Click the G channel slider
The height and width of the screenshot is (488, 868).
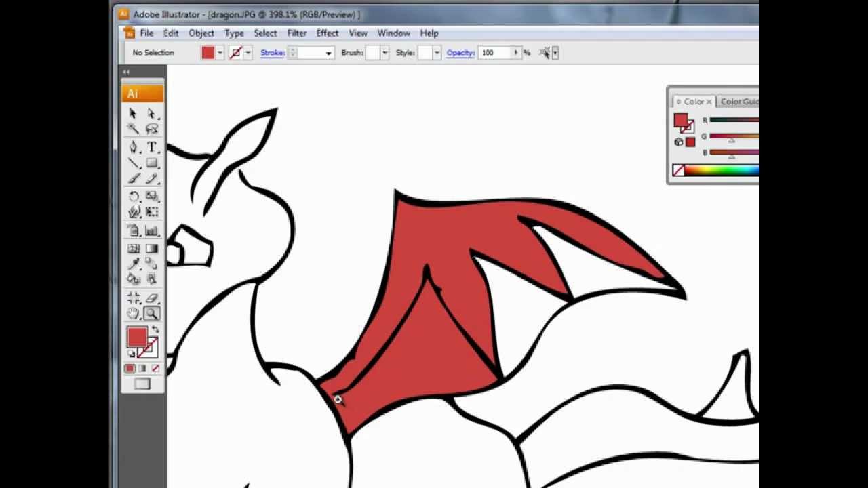(734, 136)
